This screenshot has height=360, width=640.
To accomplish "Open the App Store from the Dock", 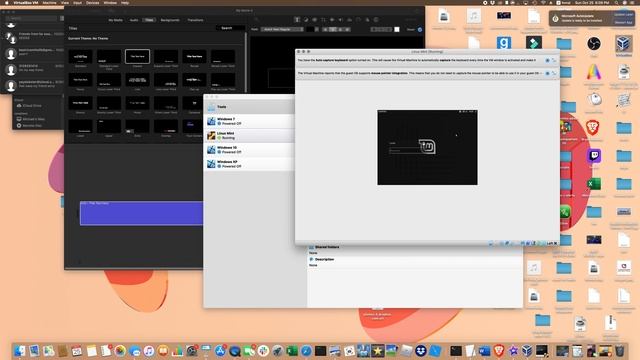I will (x=220, y=351).
